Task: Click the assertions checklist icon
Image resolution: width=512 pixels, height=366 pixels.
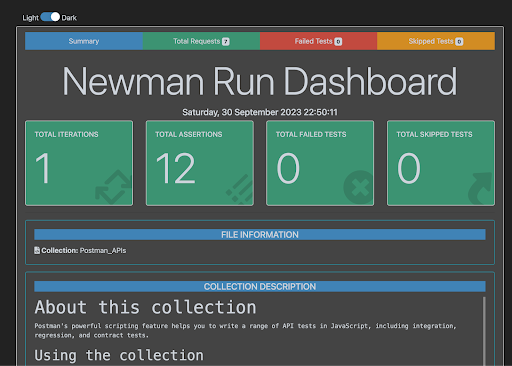Action: [239, 189]
